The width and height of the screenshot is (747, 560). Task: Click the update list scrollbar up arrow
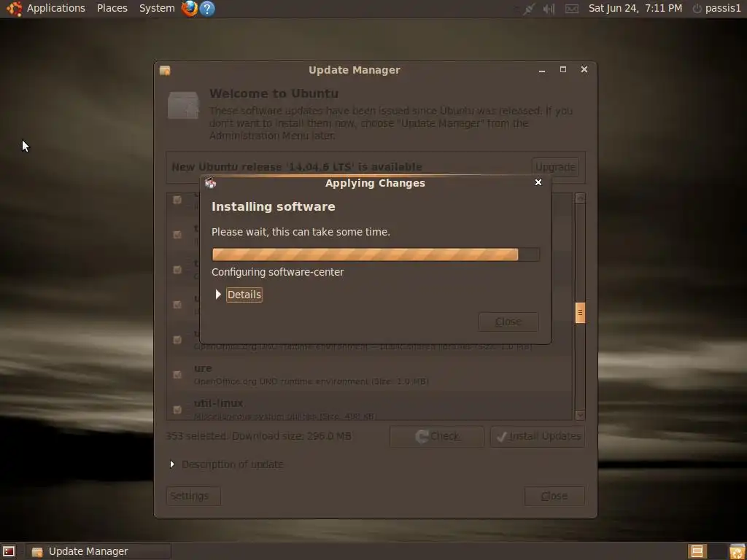coord(580,198)
